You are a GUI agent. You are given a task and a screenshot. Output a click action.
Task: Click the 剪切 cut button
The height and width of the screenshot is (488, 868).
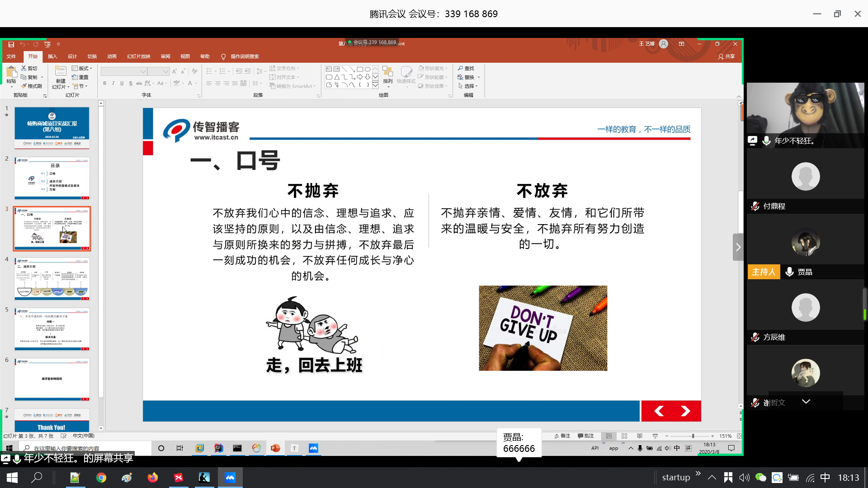(x=29, y=69)
